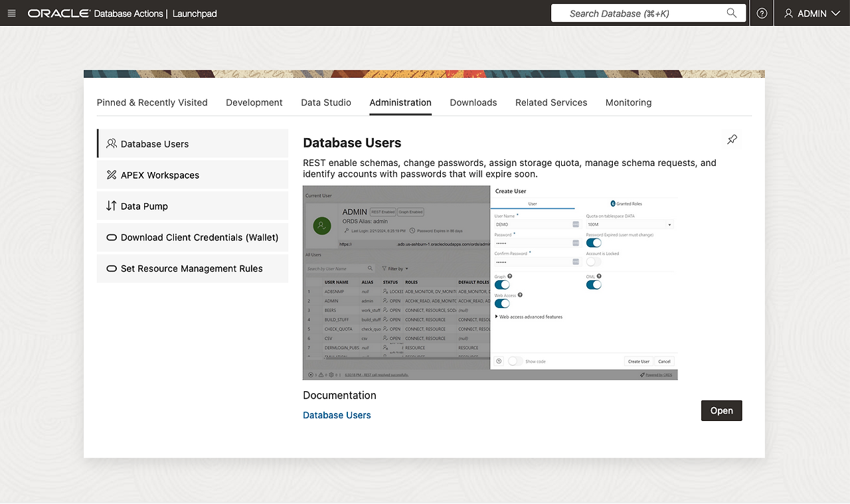Click the Launchpad title in header

click(x=195, y=13)
